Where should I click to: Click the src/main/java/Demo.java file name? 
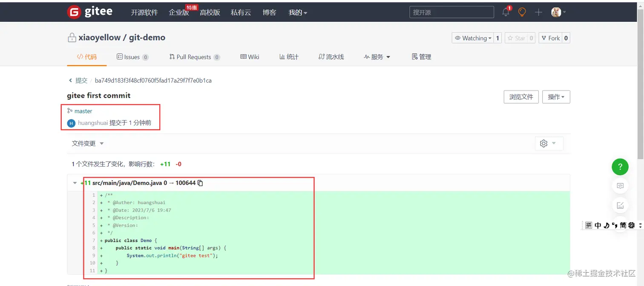[127, 183]
